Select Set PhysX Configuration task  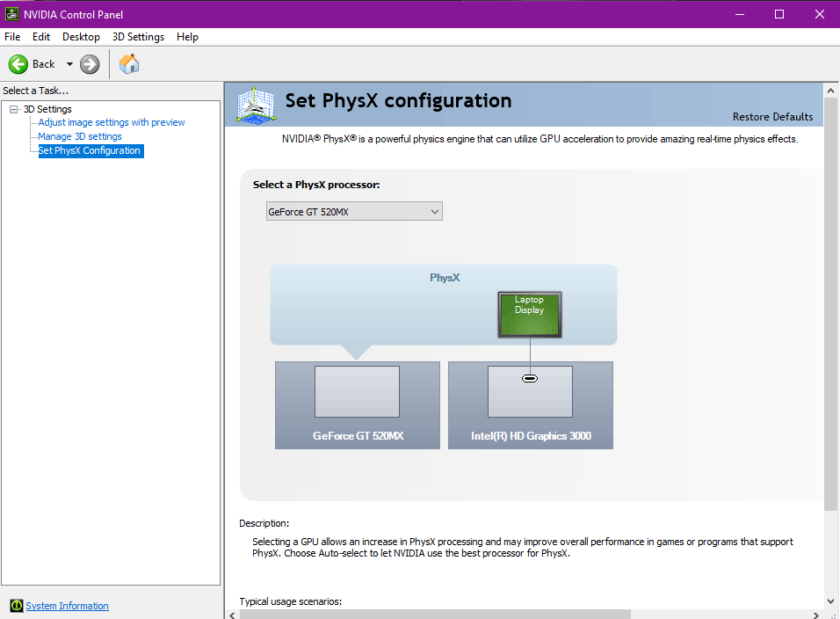click(x=90, y=150)
